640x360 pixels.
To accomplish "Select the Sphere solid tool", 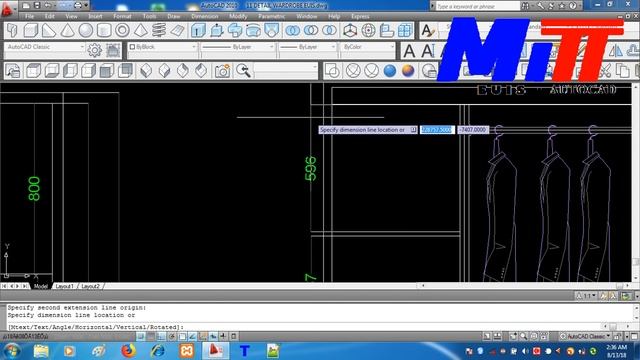I will click(x=86, y=31).
